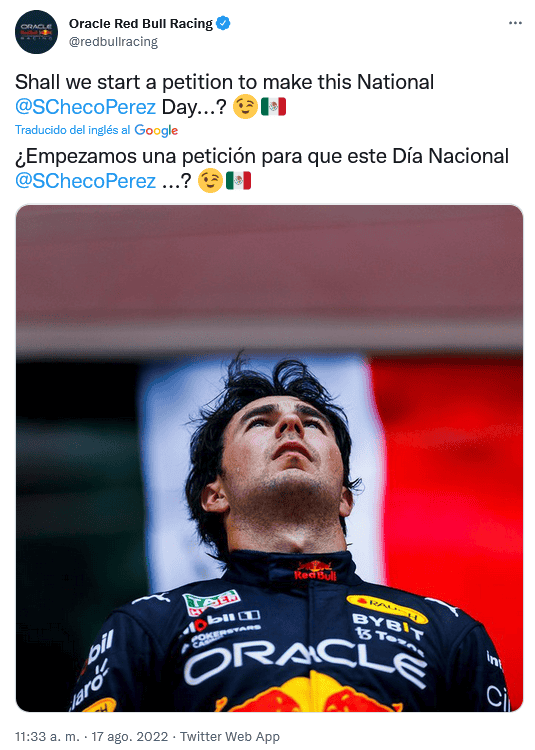The height and width of the screenshot is (750, 535).
Task: Open @SChecoPerez mention in the English tweet
Action: [x=86, y=107]
